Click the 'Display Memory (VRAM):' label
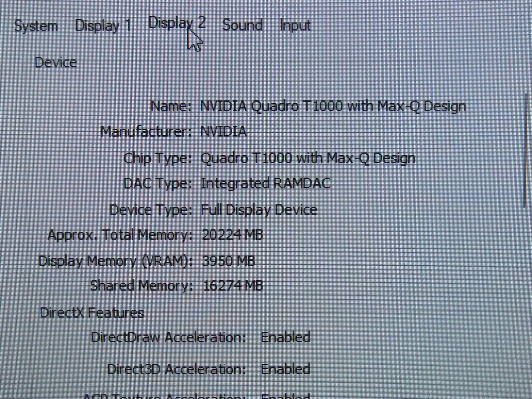The height and width of the screenshot is (399, 532). 116,261
